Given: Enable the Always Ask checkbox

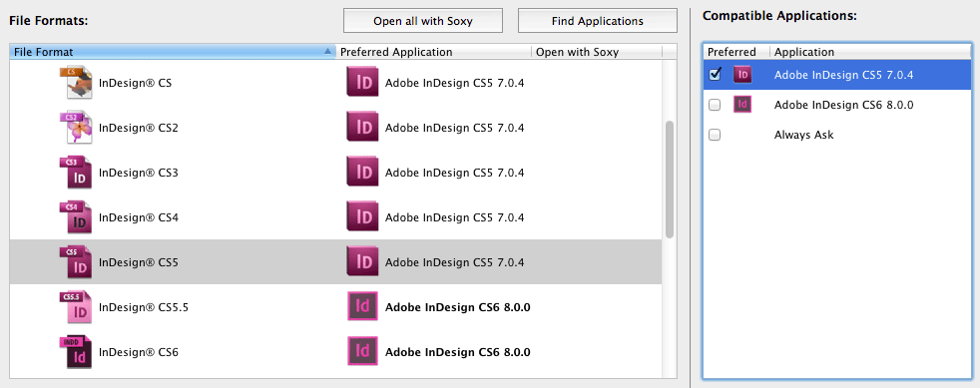Looking at the screenshot, I should tap(715, 135).
